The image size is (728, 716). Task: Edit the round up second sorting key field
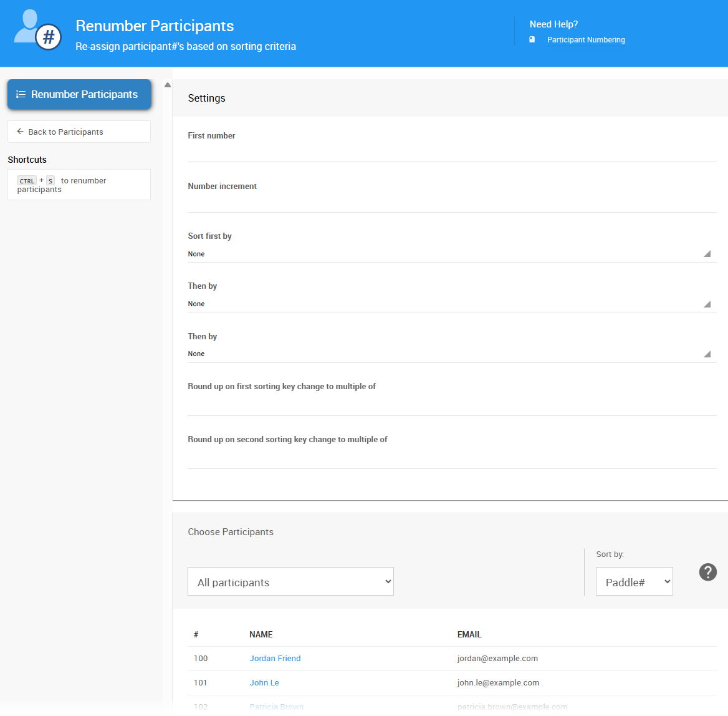click(x=451, y=458)
